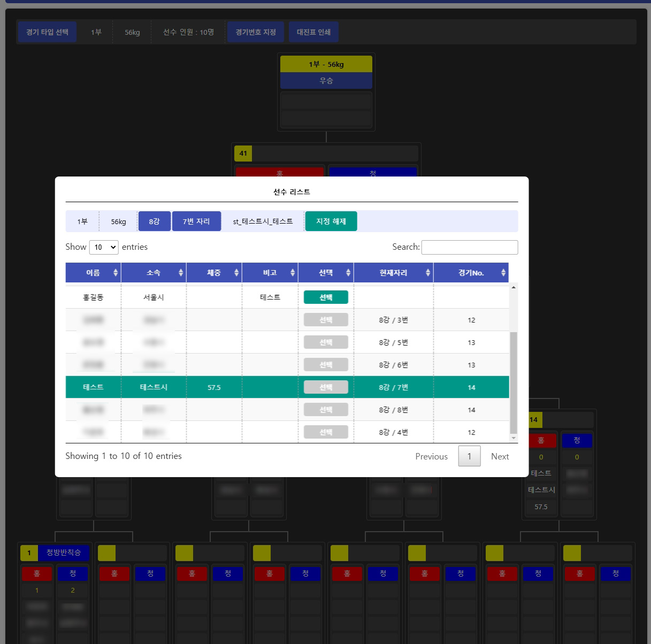651x644 pixels.
Task: Click 지정 해제 button
Action: pos(331,221)
